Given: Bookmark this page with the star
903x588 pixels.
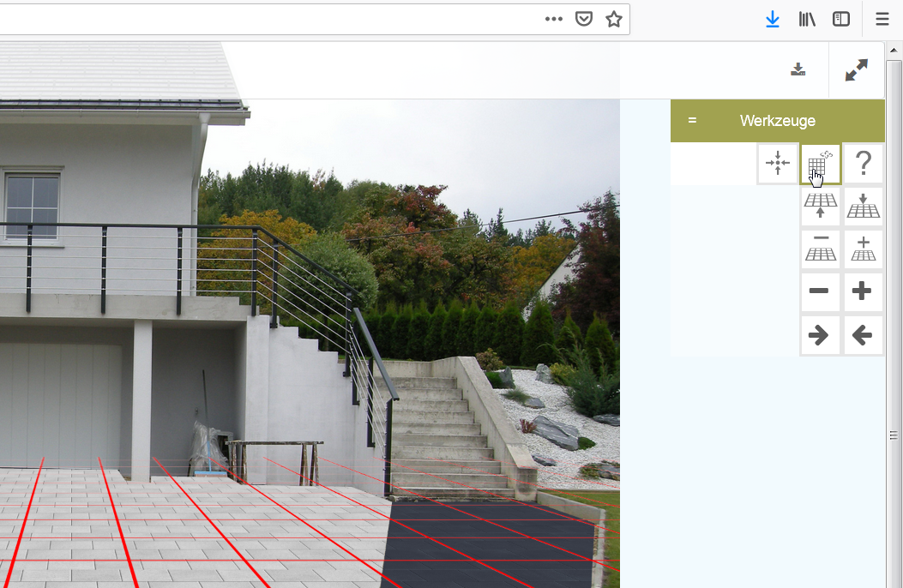Looking at the screenshot, I should (614, 19).
